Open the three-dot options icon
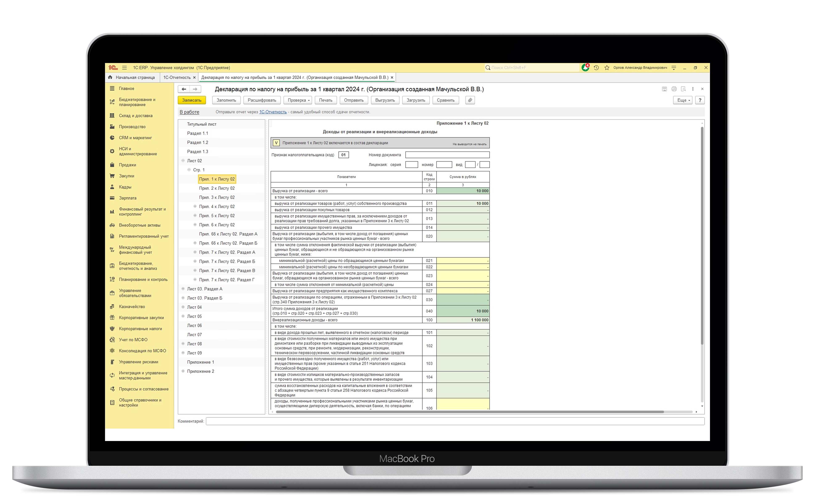The height and width of the screenshot is (504, 815). 693,89
